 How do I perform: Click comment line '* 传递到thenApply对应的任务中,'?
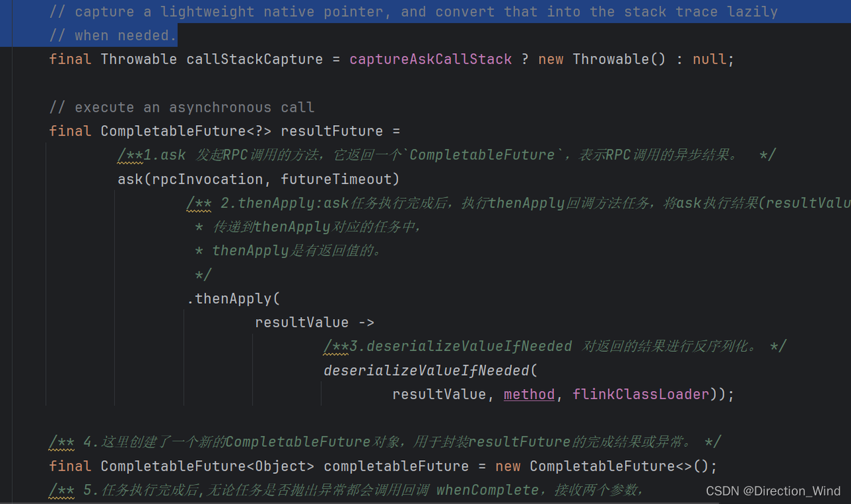(x=308, y=227)
